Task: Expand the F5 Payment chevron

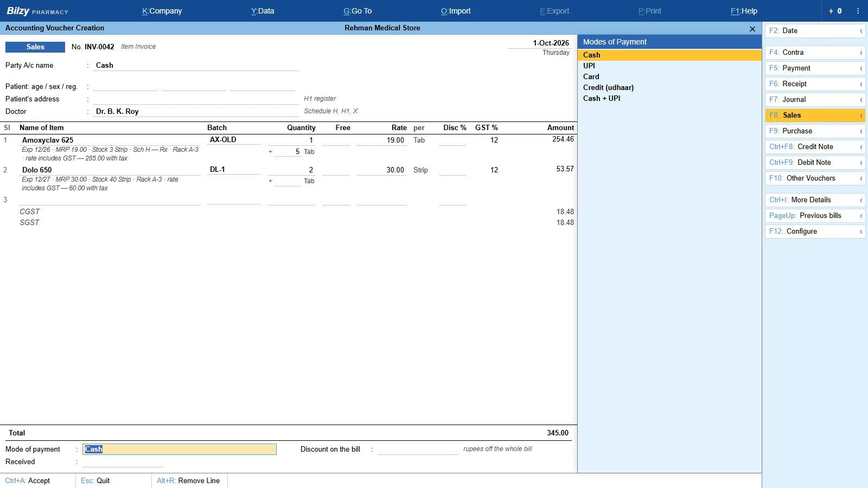Action: 861,68
